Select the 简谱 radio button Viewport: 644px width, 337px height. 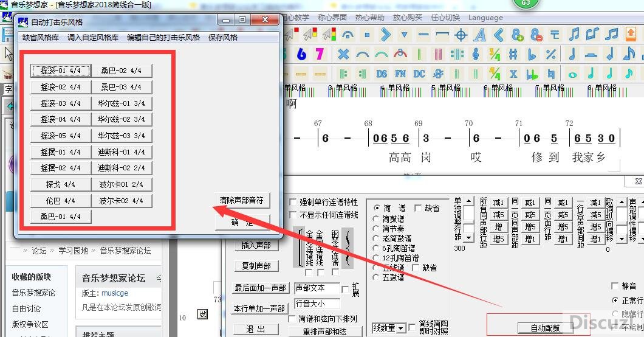click(376, 208)
